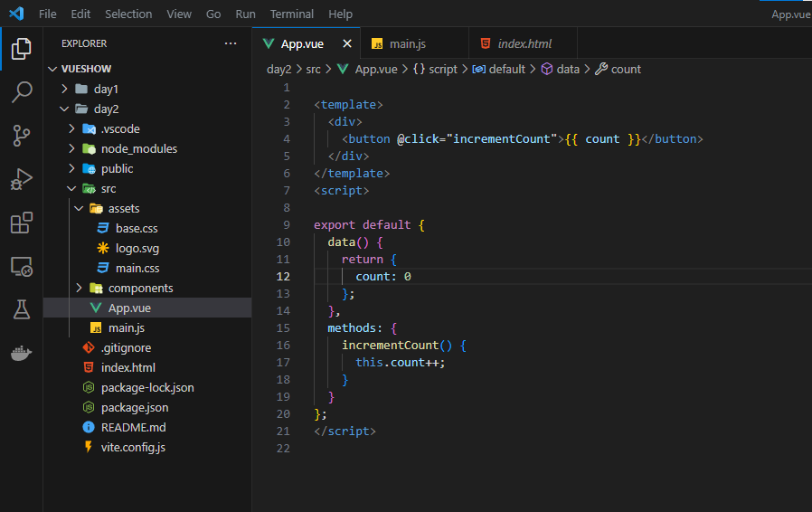
Task: Open the Search view in activity bar
Action: point(21,92)
